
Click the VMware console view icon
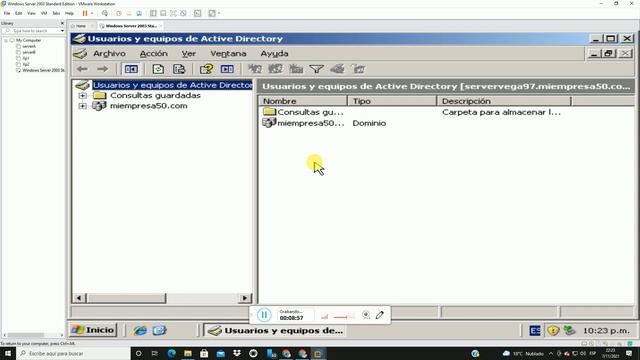[198, 13]
